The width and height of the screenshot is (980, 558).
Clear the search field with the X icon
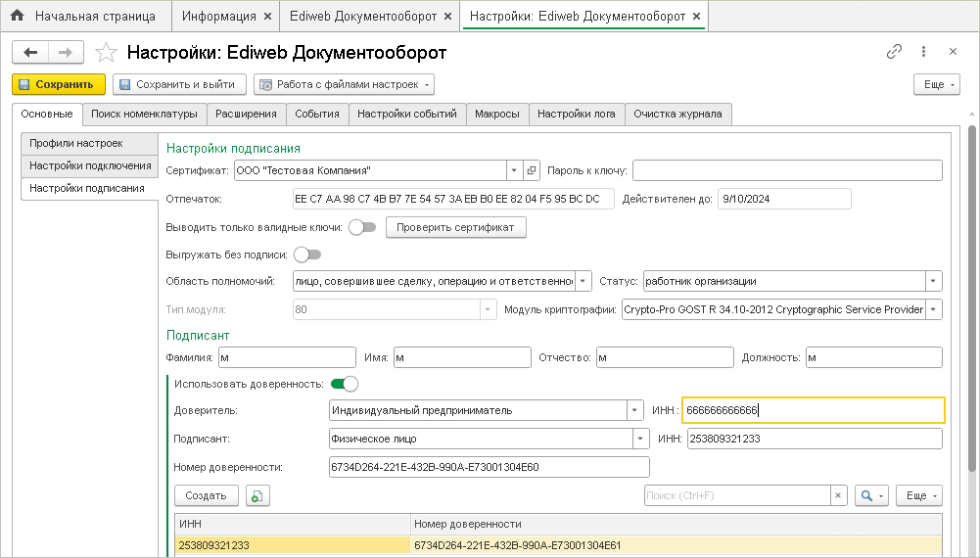[838, 496]
